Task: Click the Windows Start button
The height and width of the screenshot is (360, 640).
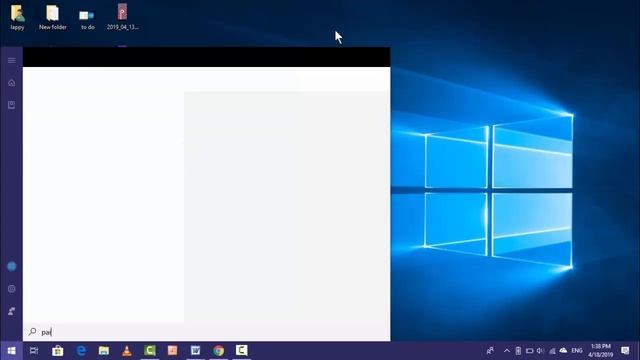Action: (11, 351)
